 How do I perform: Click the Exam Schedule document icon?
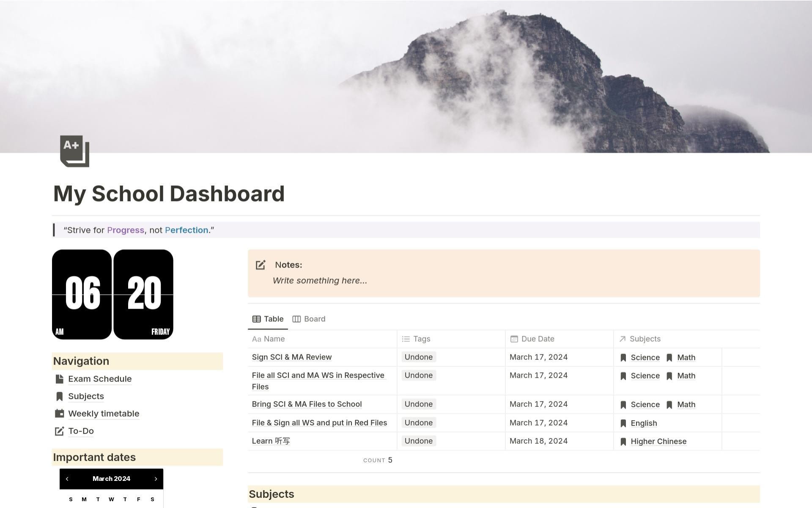click(x=60, y=379)
